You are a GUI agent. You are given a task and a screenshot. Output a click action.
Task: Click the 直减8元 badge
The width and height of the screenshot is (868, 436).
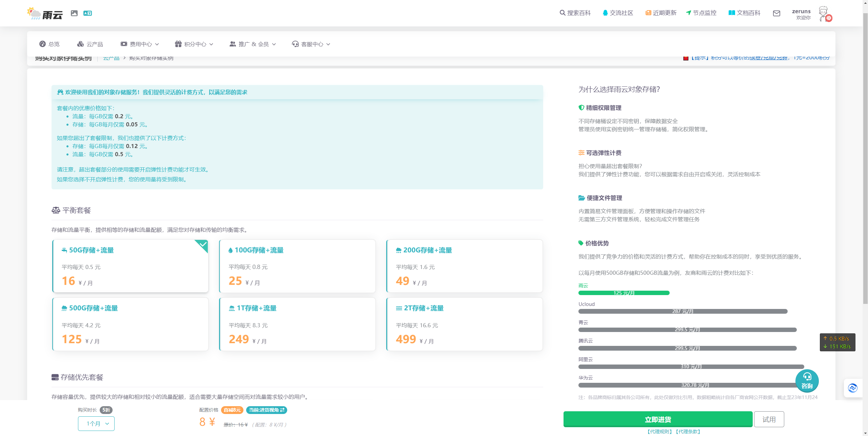click(x=232, y=410)
